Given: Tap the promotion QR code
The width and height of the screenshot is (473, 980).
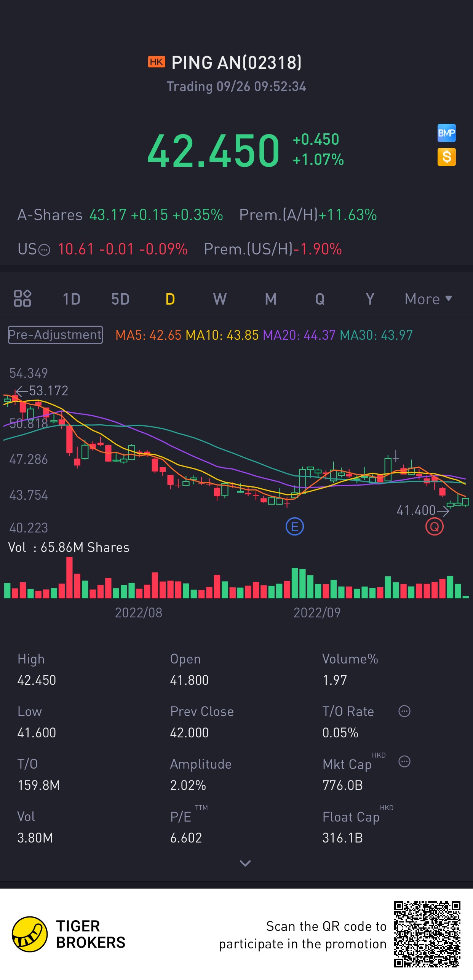Looking at the screenshot, I should [x=427, y=934].
